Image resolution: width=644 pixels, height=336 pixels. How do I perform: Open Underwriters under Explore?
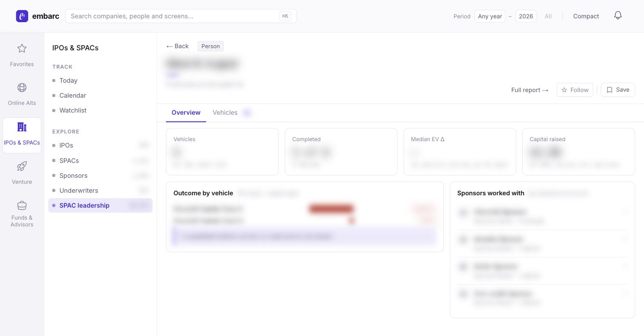(100, 191)
